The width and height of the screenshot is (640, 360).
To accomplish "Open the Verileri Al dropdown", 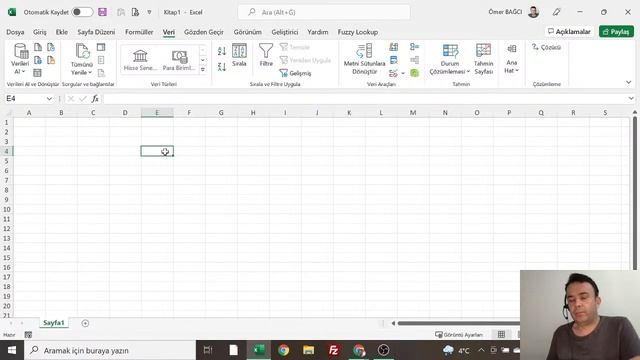I will [x=19, y=60].
